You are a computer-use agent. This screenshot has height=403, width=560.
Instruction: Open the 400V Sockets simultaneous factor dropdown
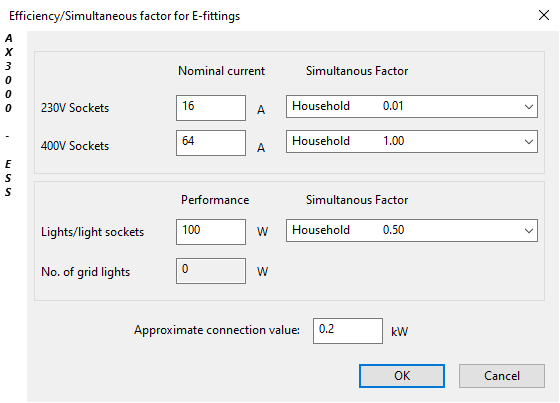click(411, 141)
